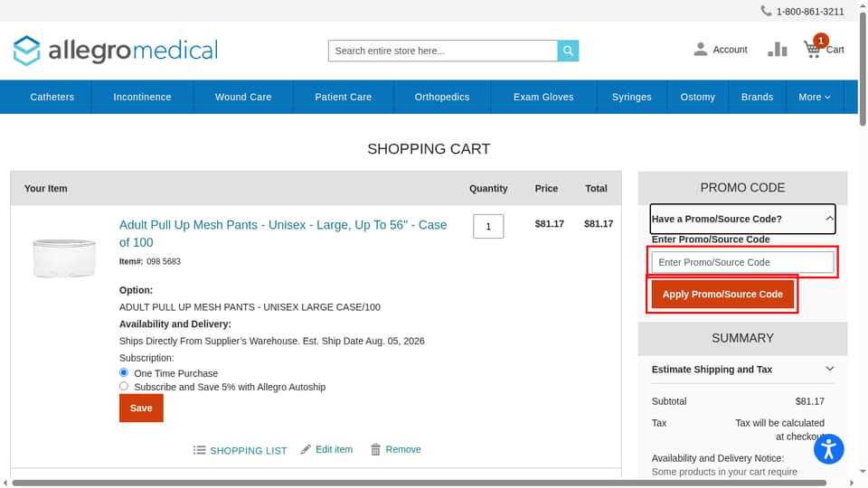This screenshot has width=868, height=488.
Task: Open the Incontinence menu
Action: pyautogui.click(x=142, y=97)
